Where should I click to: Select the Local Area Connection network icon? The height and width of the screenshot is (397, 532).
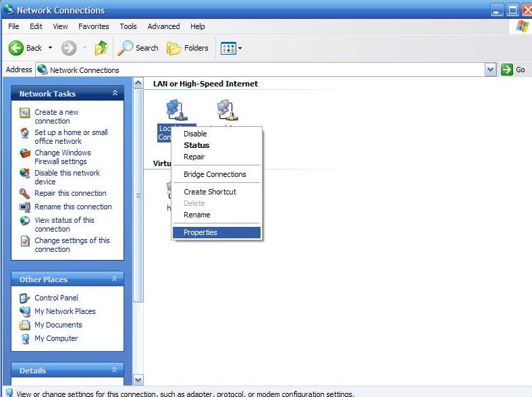coord(176,110)
